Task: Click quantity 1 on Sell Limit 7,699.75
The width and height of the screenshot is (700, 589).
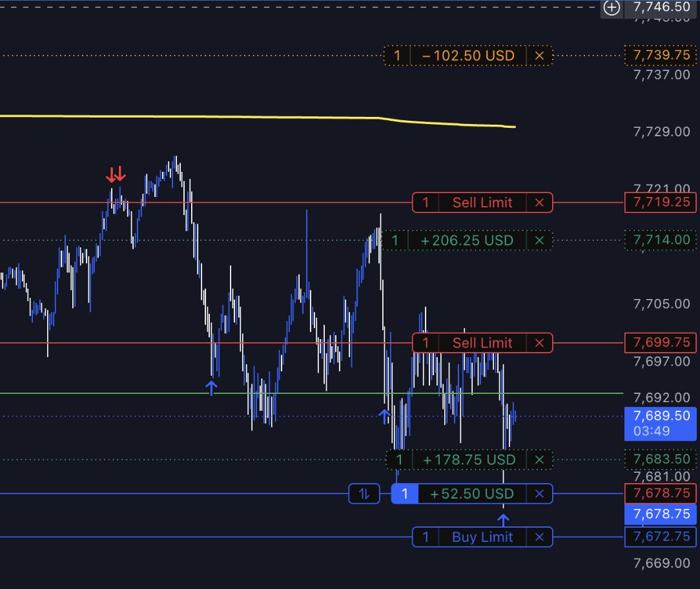Action: click(426, 343)
